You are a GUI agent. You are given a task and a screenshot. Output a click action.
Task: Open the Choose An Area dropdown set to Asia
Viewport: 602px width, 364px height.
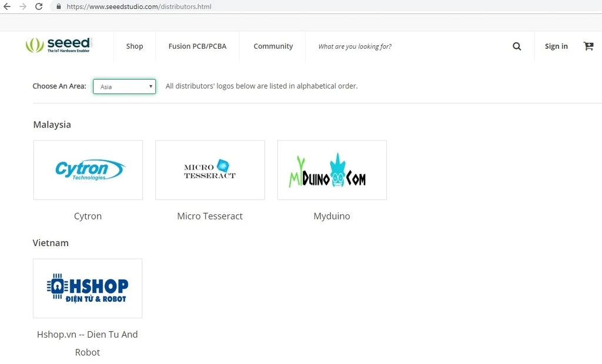125,86
